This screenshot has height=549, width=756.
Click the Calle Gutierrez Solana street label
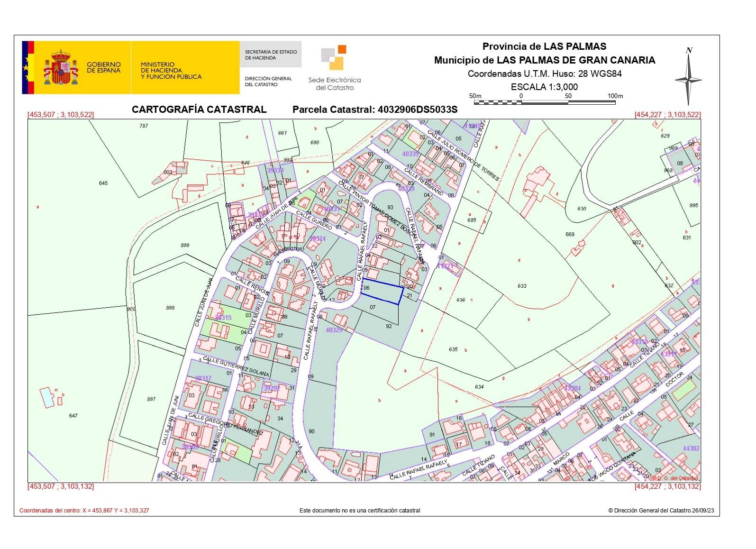click(235, 367)
